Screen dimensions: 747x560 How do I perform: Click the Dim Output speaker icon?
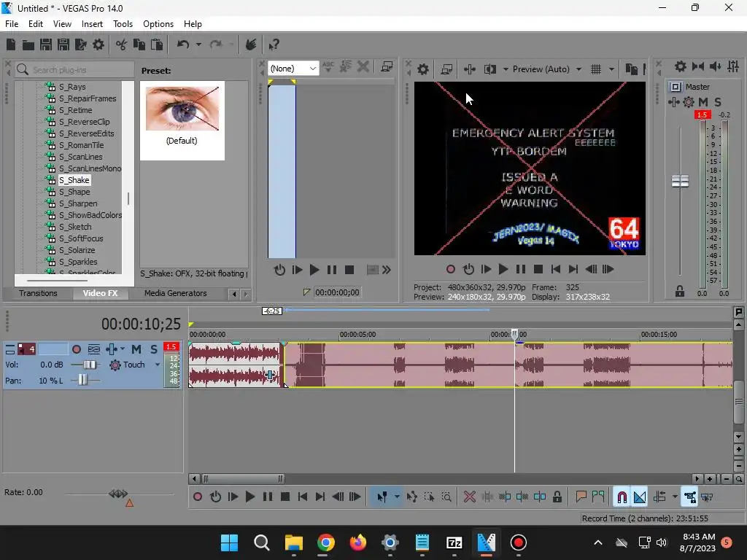pos(715,66)
